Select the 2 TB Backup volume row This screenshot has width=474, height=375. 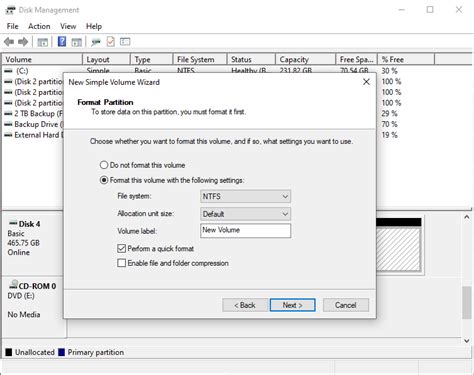(33, 114)
